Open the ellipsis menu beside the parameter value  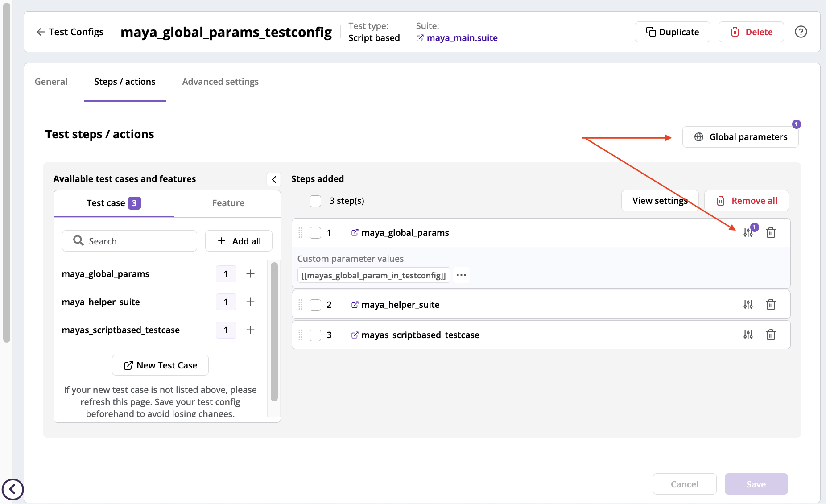tap(461, 275)
